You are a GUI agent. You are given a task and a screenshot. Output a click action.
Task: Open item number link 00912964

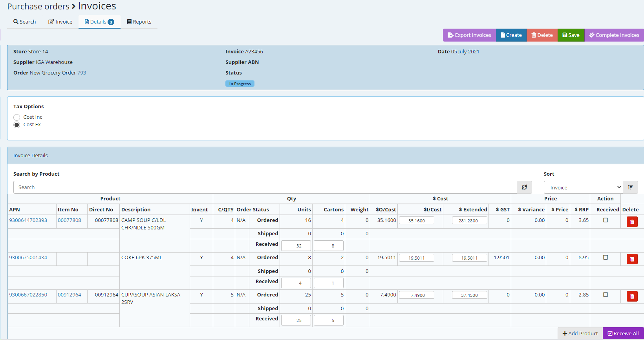[70, 295]
